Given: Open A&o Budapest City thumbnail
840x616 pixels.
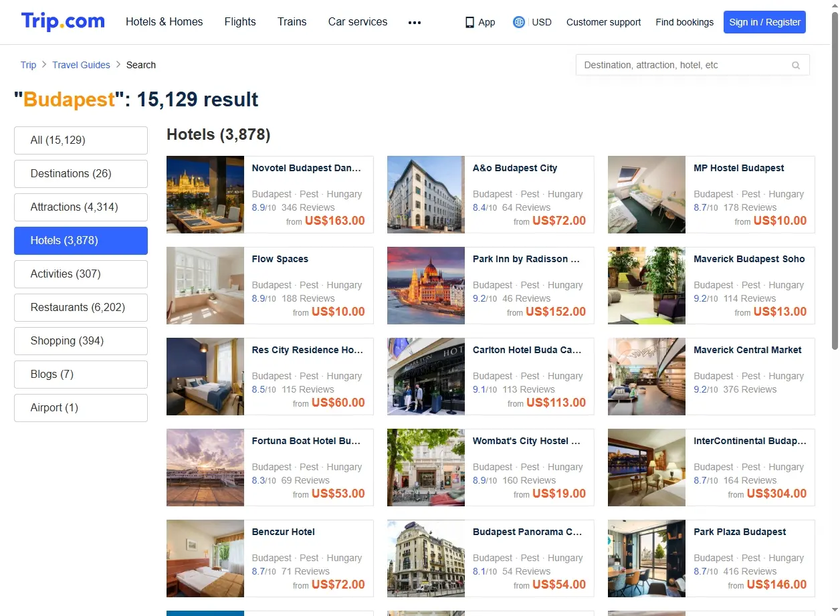Looking at the screenshot, I should (426, 195).
